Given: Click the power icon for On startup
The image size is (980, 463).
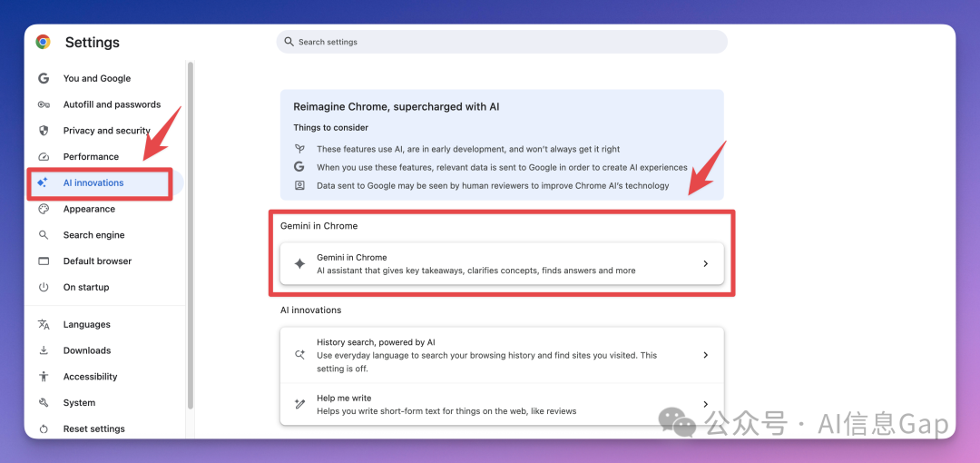Looking at the screenshot, I should 44,287.
